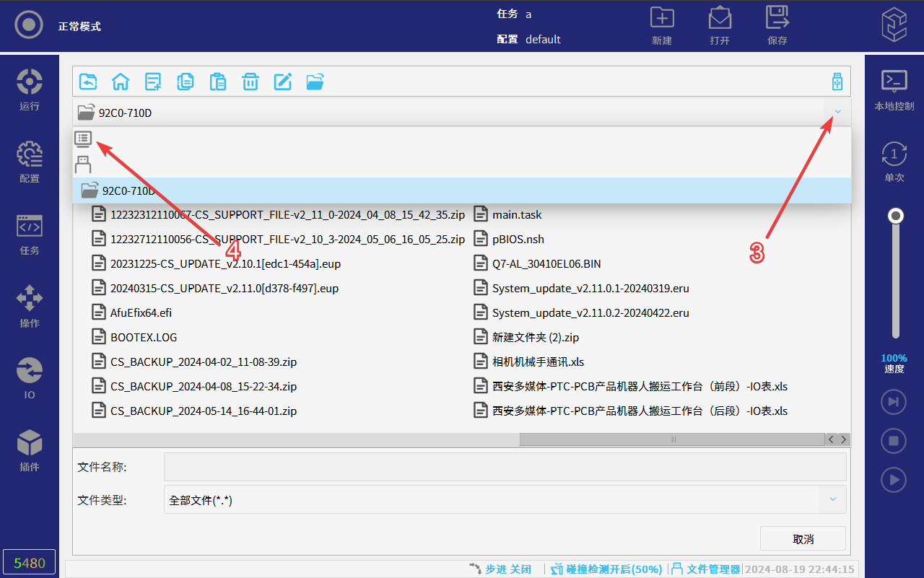The width and height of the screenshot is (924, 578).
Task: Open the 插件 plugins sidebar section
Action: click(30, 450)
